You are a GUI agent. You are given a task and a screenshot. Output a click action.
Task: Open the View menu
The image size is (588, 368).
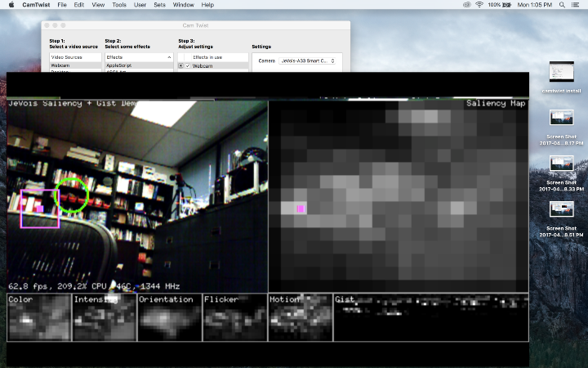(x=98, y=5)
